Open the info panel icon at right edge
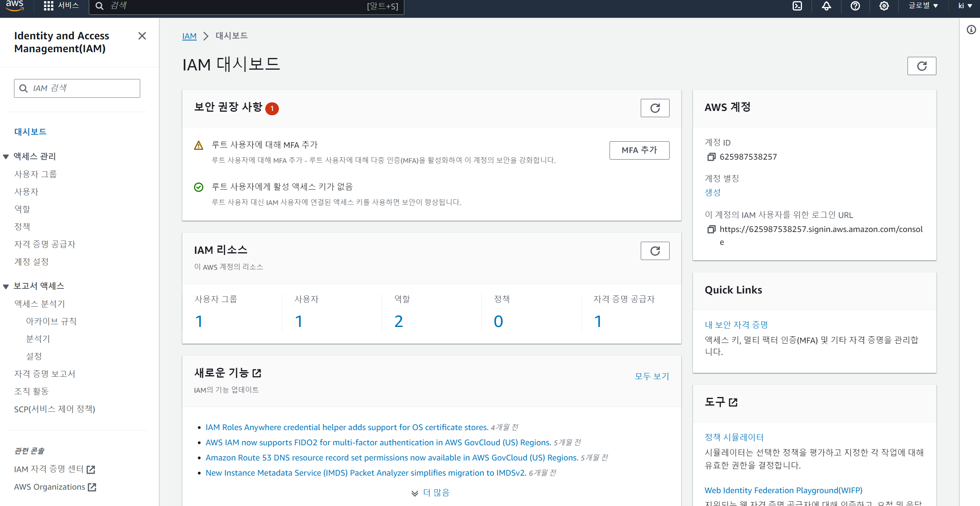The image size is (980, 506). (971, 30)
